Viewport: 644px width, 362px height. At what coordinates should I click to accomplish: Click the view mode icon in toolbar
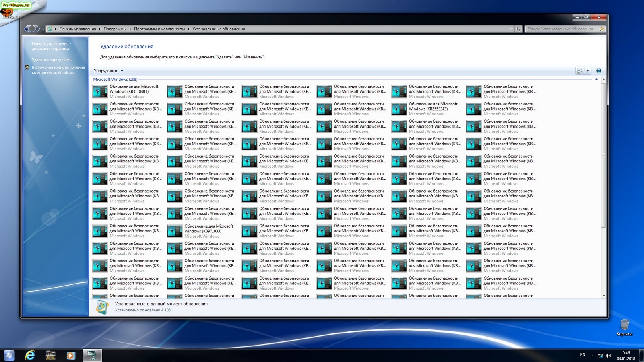coord(580,71)
